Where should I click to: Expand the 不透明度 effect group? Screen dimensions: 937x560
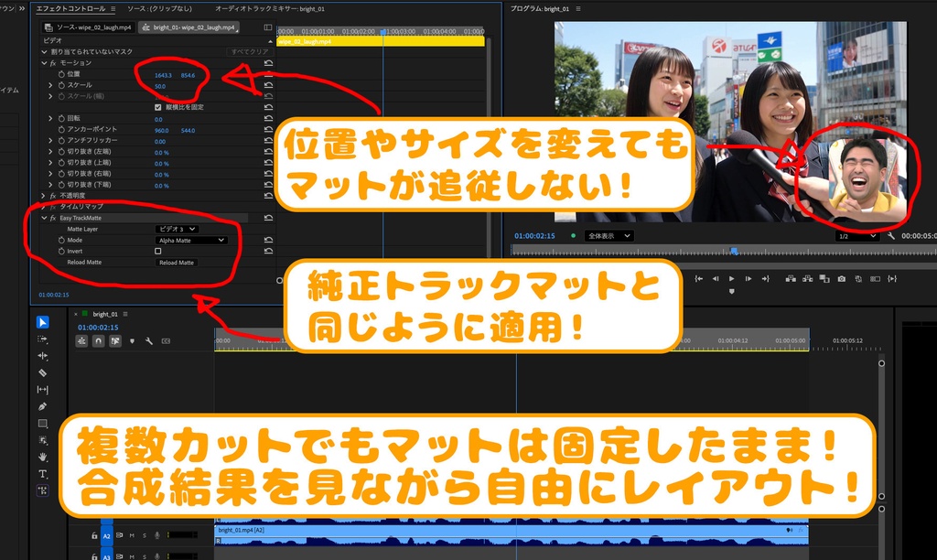pos(43,196)
